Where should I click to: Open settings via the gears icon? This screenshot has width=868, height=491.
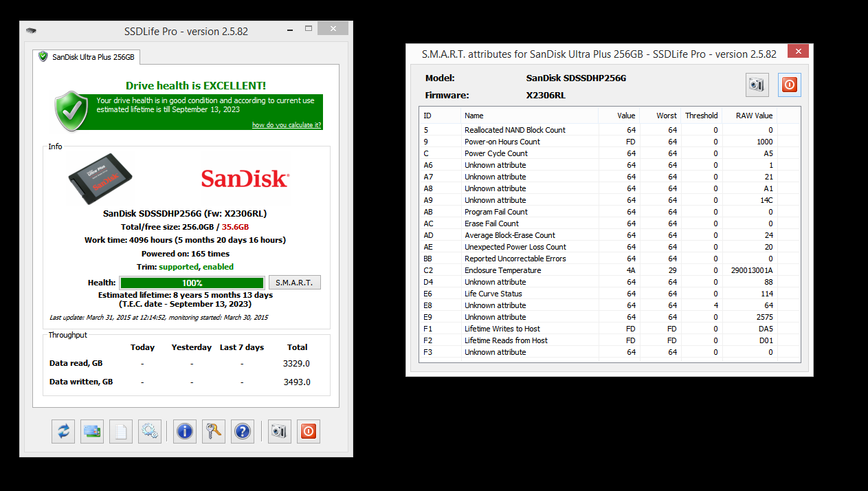[x=150, y=431]
